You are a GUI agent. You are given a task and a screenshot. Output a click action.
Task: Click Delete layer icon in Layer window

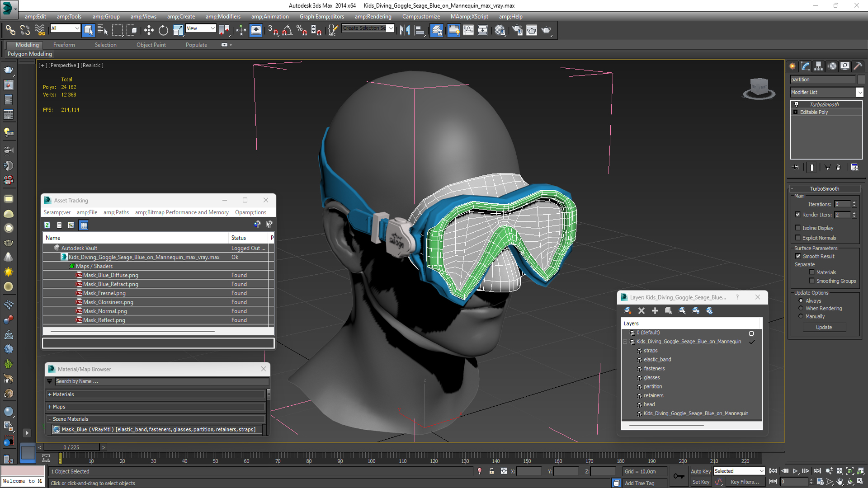[641, 310]
